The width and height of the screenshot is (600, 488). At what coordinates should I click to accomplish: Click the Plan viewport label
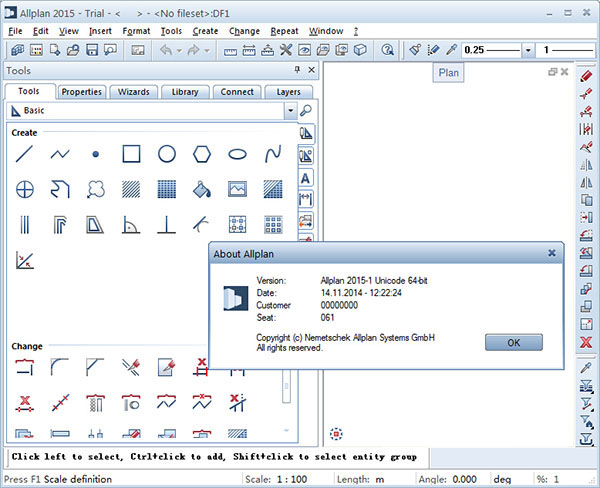pyautogui.click(x=448, y=73)
